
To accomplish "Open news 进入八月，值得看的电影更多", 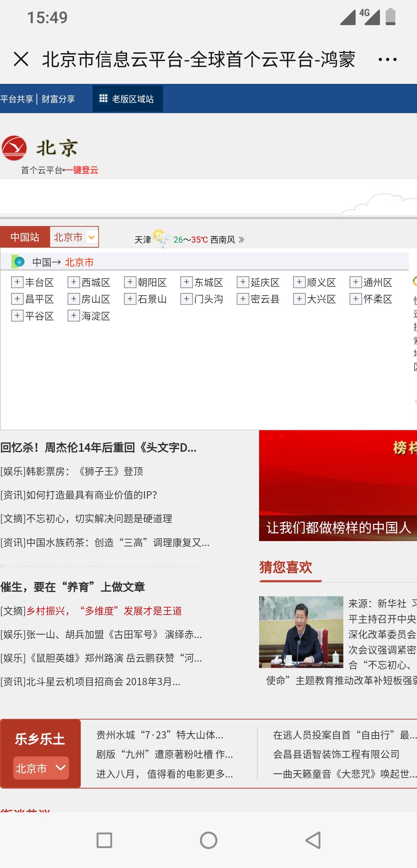I will (164, 774).
